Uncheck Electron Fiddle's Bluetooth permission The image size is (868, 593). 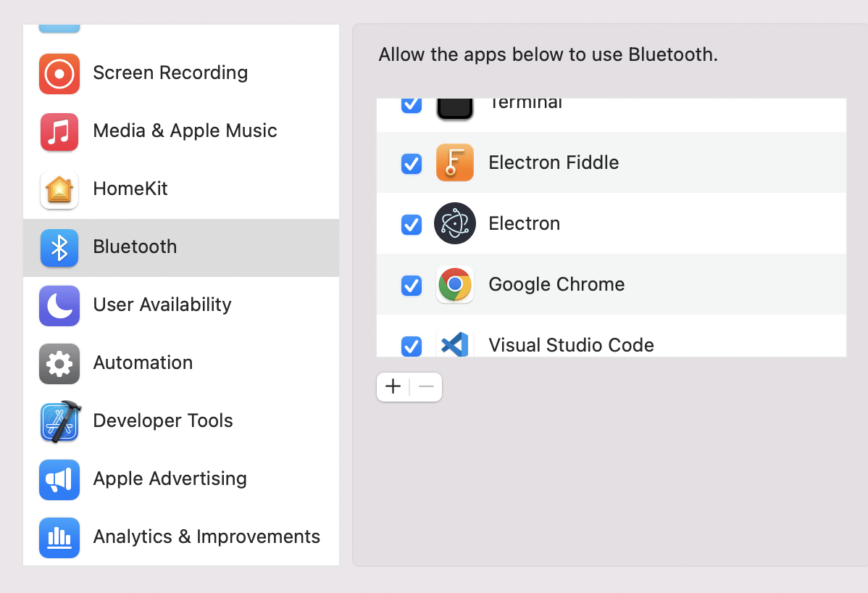point(411,164)
